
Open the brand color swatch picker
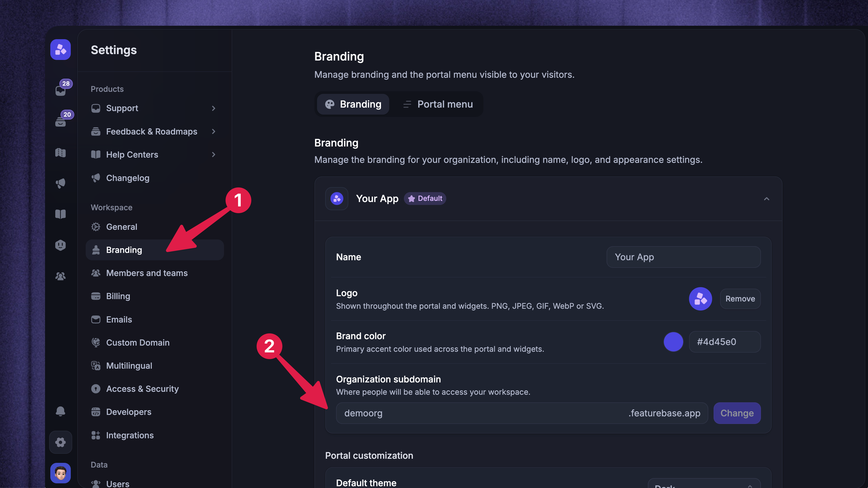click(x=673, y=342)
